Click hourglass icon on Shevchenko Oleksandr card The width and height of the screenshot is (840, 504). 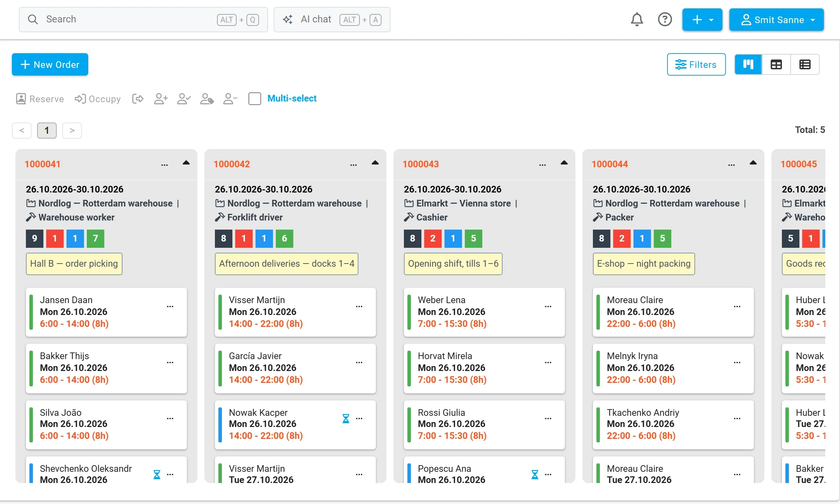click(x=157, y=475)
